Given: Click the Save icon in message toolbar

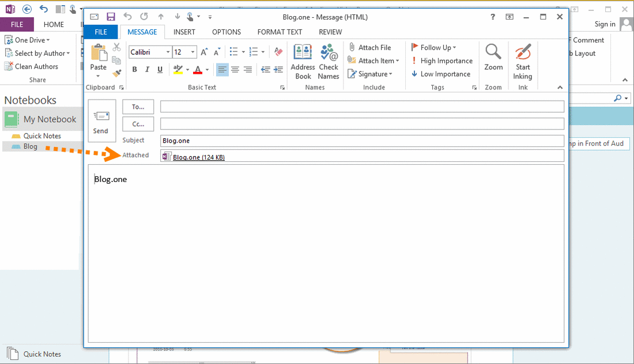Looking at the screenshot, I should pyautogui.click(x=111, y=17).
